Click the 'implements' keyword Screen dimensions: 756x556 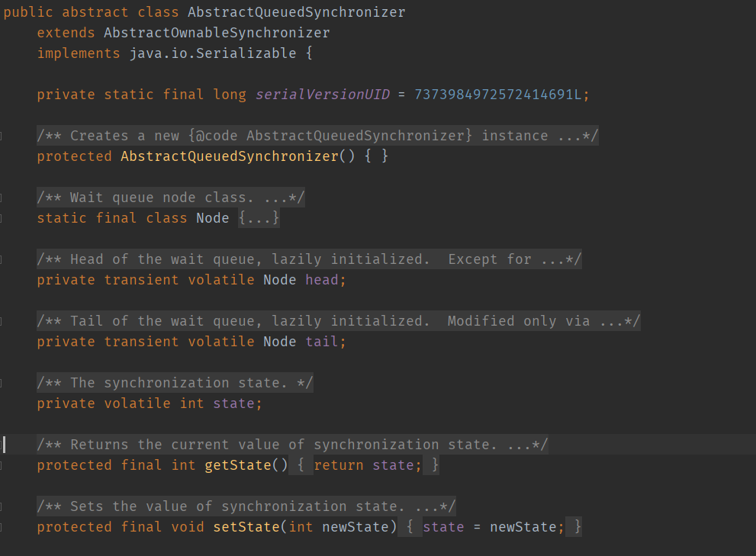(79, 53)
